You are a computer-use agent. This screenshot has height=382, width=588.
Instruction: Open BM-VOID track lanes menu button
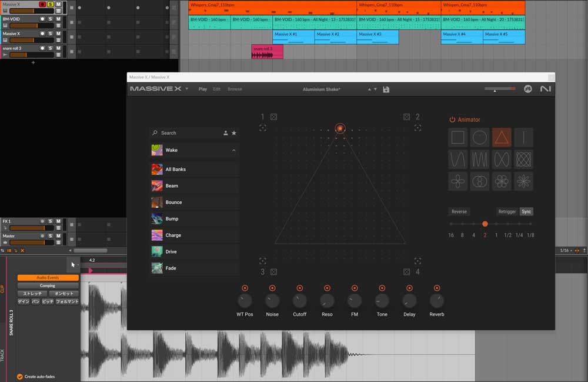click(x=58, y=25)
